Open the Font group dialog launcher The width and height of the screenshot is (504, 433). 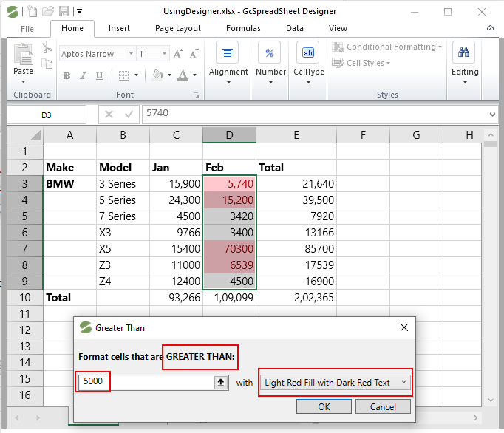click(197, 95)
